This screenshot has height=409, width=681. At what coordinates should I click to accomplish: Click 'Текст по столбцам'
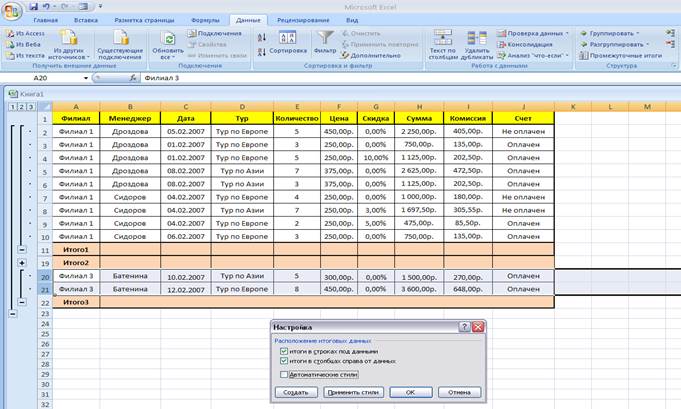[443, 45]
